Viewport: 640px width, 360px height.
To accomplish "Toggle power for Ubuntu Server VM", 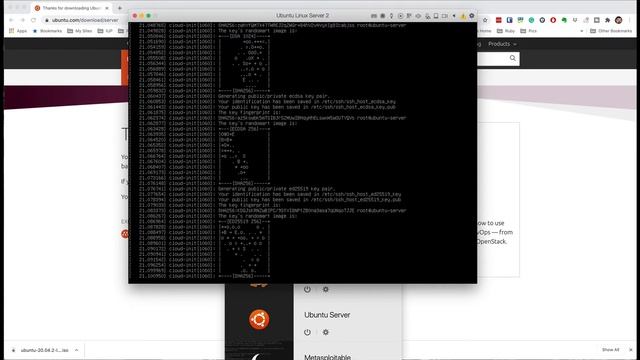I will [307, 332].
